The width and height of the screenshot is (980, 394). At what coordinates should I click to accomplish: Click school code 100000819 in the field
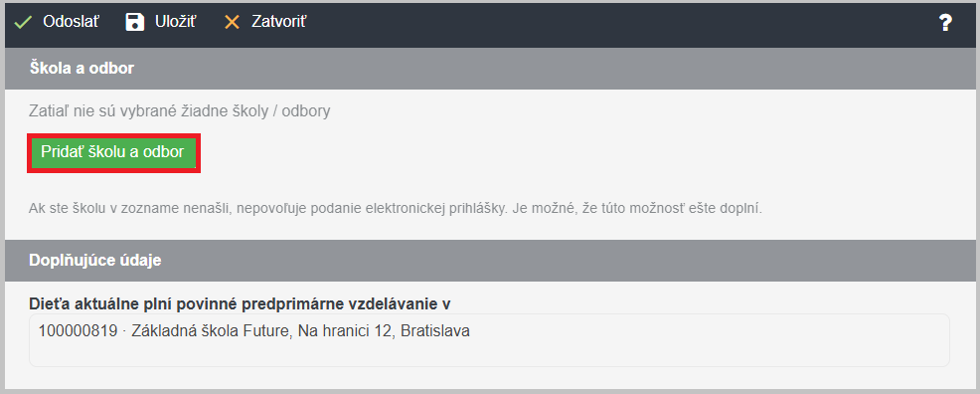[79, 331]
